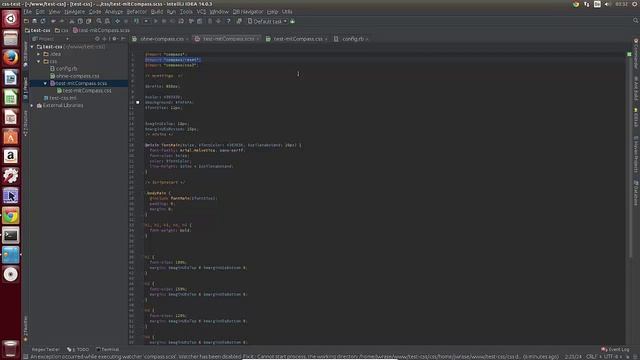
Task: Open Google Chrome from the Ubuntu launcher
Action: pos(11,216)
